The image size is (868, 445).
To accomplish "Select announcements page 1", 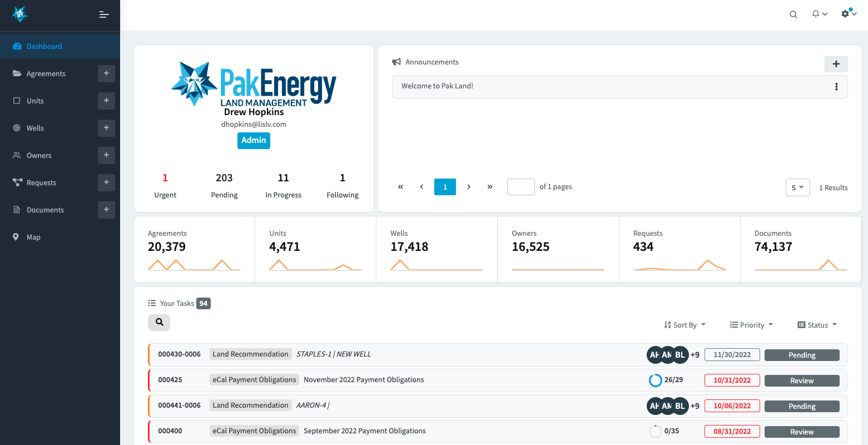I will click(445, 187).
